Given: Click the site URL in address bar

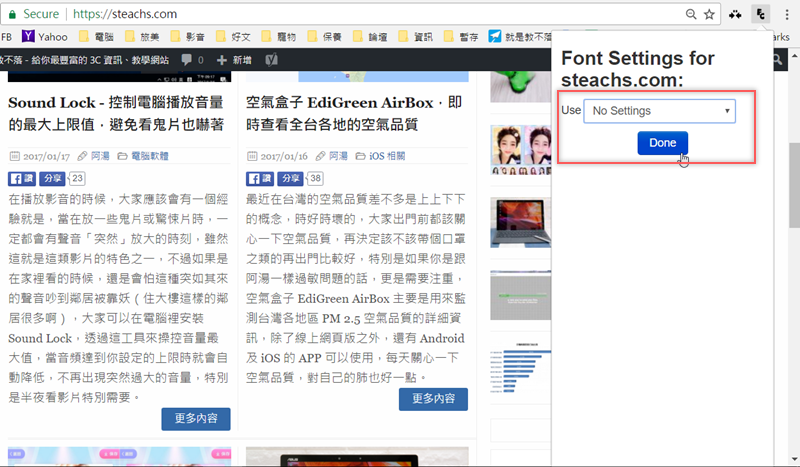Looking at the screenshot, I should 125,14.
